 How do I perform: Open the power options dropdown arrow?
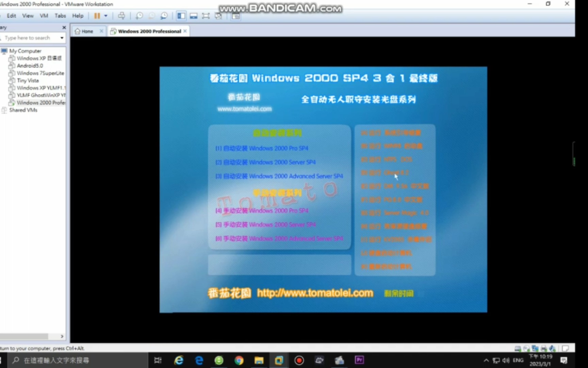(x=106, y=16)
